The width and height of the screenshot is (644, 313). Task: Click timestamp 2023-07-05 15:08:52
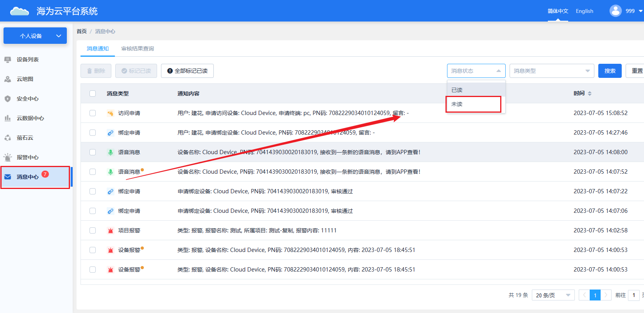click(600, 113)
